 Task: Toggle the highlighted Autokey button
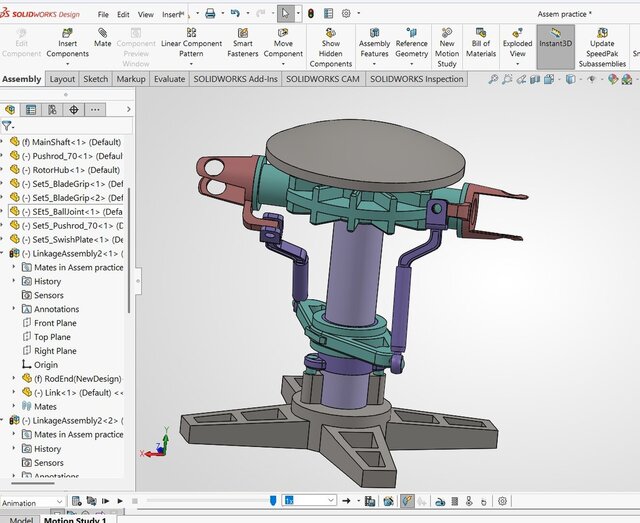(407, 501)
